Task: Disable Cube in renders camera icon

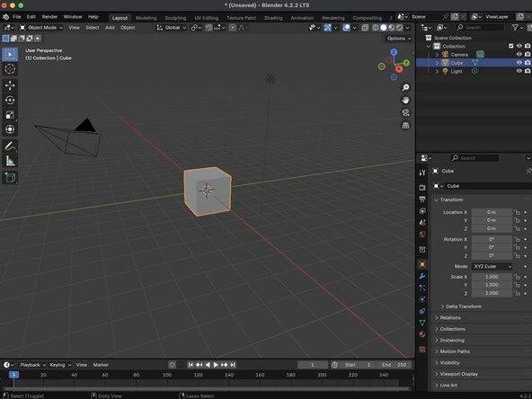Action: pyautogui.click(x=528, y=63)
